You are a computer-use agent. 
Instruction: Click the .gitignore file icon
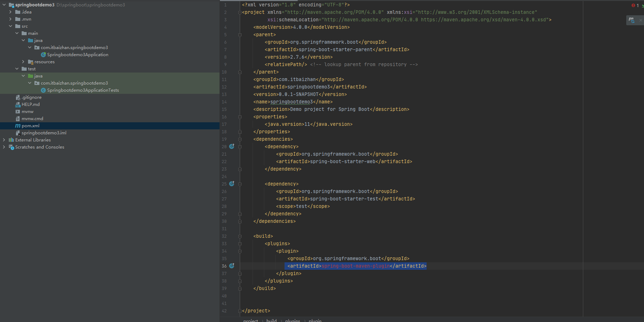18,97
